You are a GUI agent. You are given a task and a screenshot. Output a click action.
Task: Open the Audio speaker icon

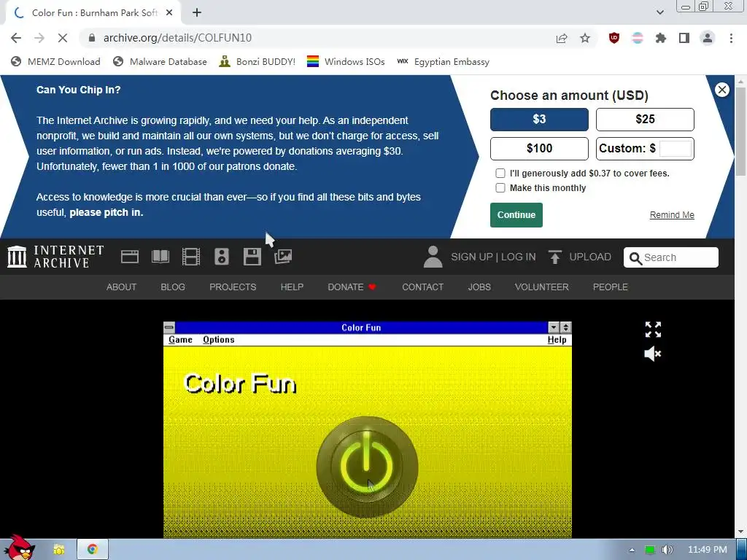click(222, 257)
